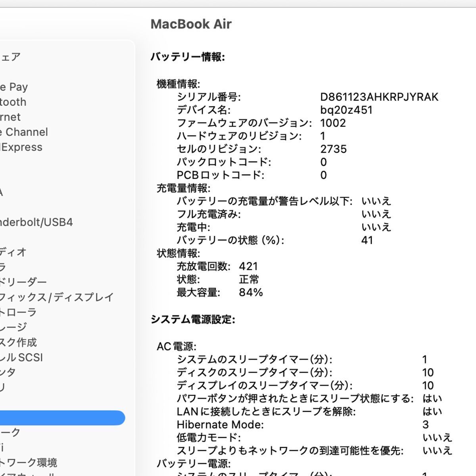Click battery state percent value 41
The width and height of the screenshot is (476, 476).
pos(367,240)
